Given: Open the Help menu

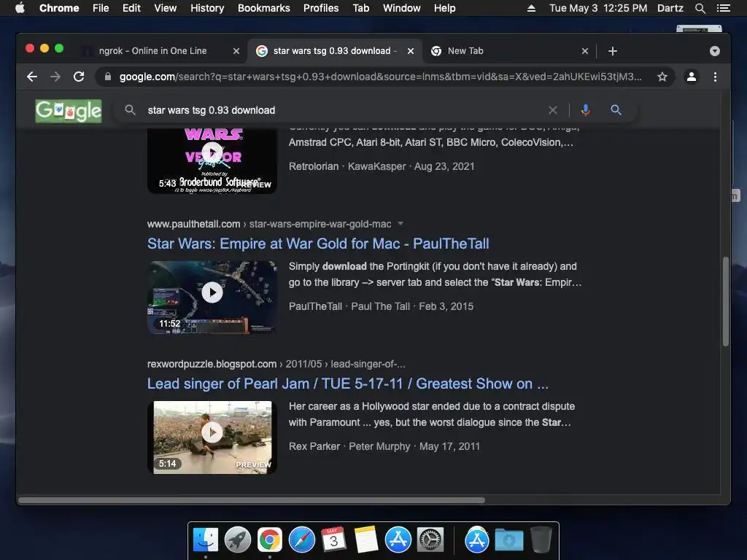Looking at the screenshot, I should click(x=444, y=8).
